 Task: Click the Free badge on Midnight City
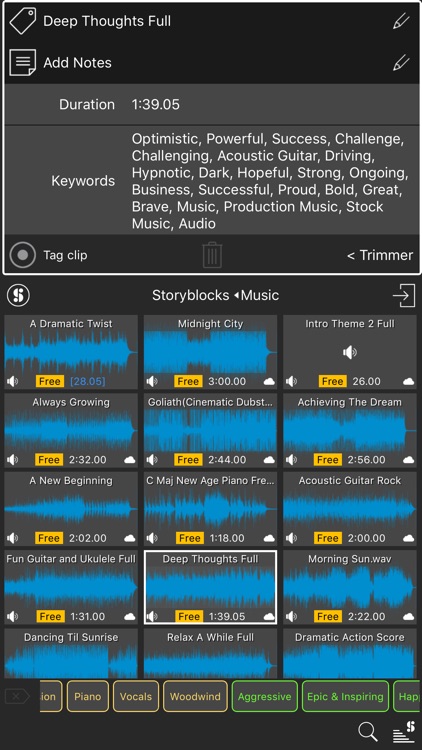(188, 381)
